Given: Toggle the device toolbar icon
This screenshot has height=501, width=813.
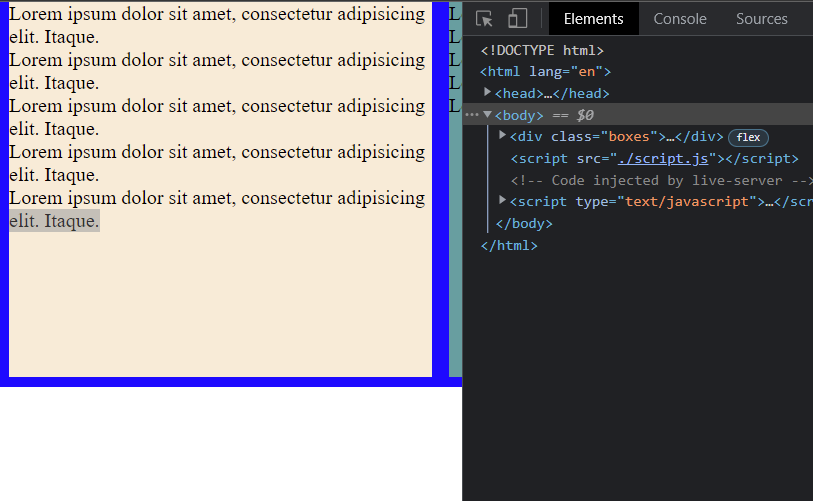Looking at the screenshot, I should (x=517, y=19).
